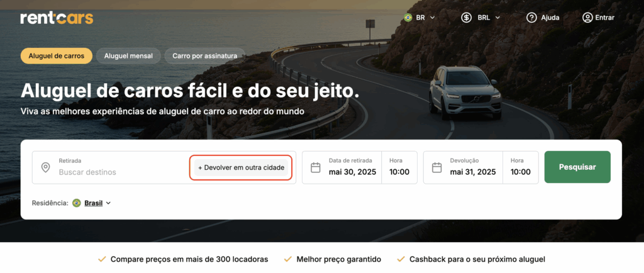Toggle Devolver em outra cidade option
The height and width of the screenshot is (273, 644).
241,167
